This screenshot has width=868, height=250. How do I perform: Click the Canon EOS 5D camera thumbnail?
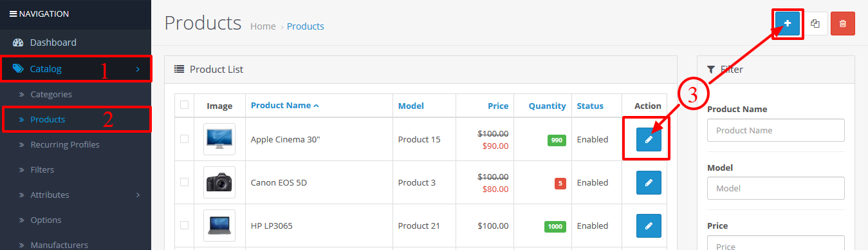pos(219,182)
